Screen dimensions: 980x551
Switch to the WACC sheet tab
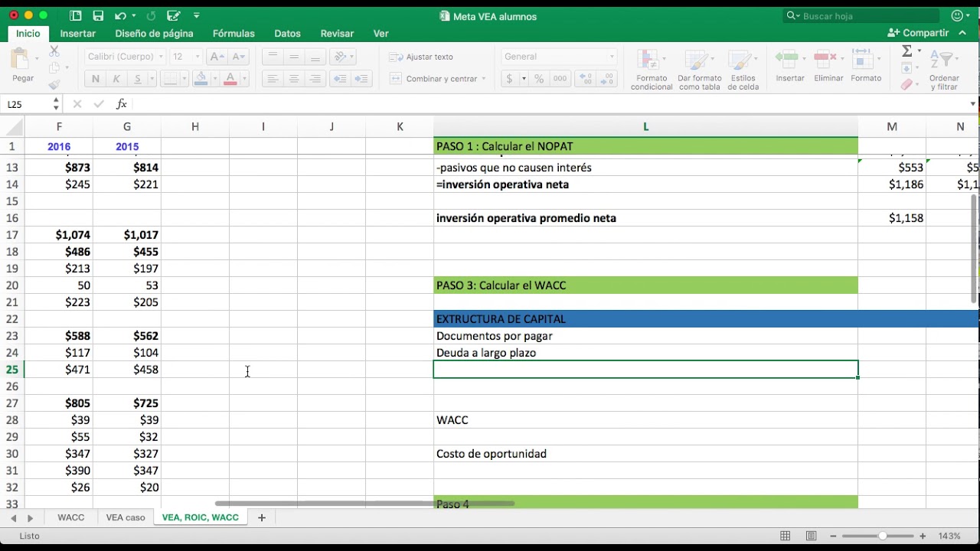point(71,518)
